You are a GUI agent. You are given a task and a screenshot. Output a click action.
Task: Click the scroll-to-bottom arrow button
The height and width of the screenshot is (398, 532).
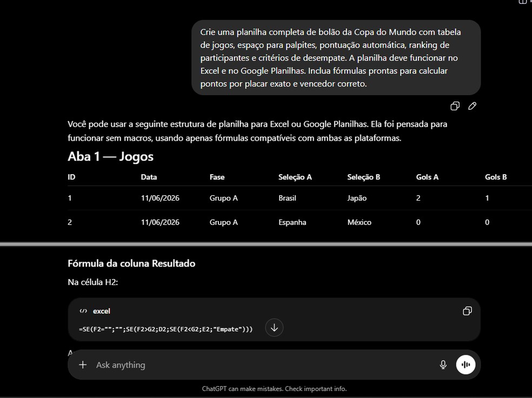274,327
